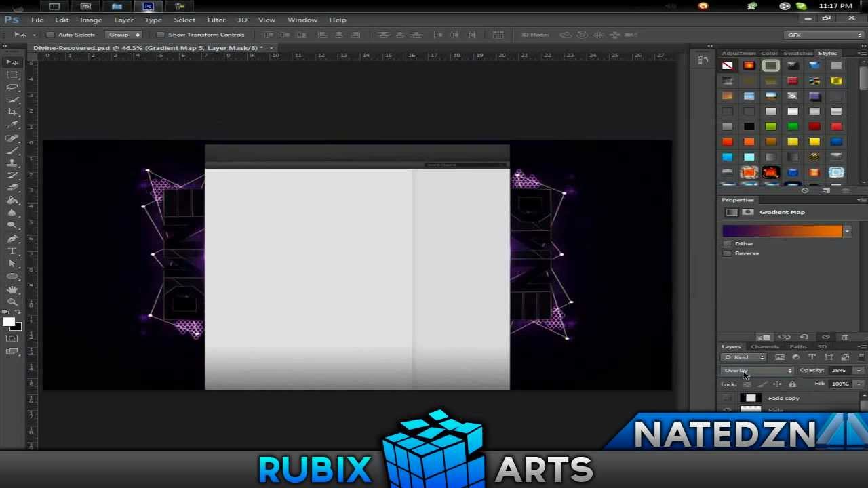Open the Overlay blend mode dropdown
The width and height of the screenshot is (868, 488).
[757, 371]
